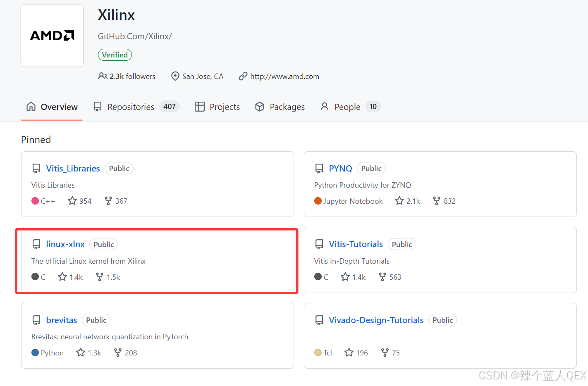
Task: Click the repo icon beside Vitis_Libraries
Action: 36,169
